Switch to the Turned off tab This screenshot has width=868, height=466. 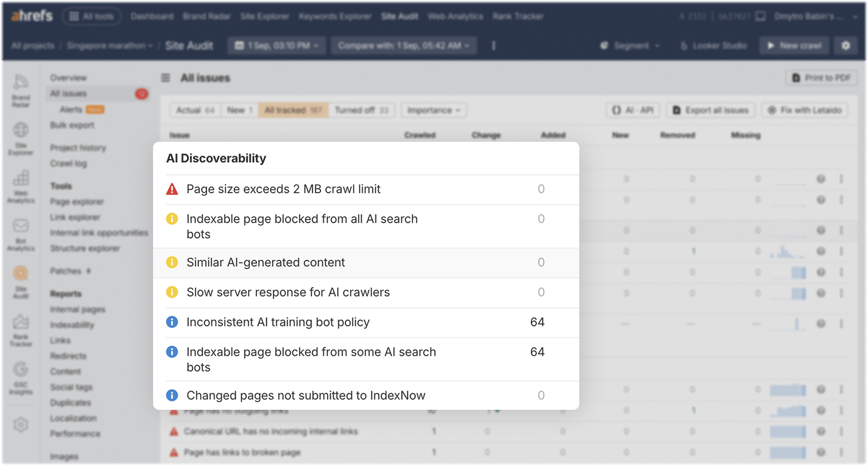(361, 110)
